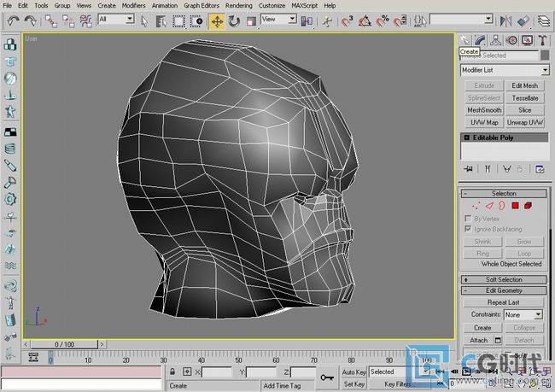Viewport: 555px width, 392px height.
Task: Click the reactor Cloth Collection shirt icon
Action: point(10,61)
